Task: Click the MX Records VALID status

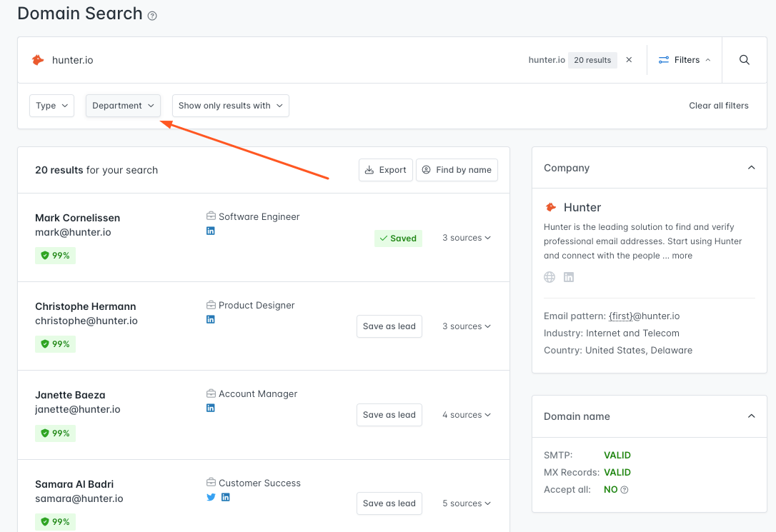Action: pos(617,473)
